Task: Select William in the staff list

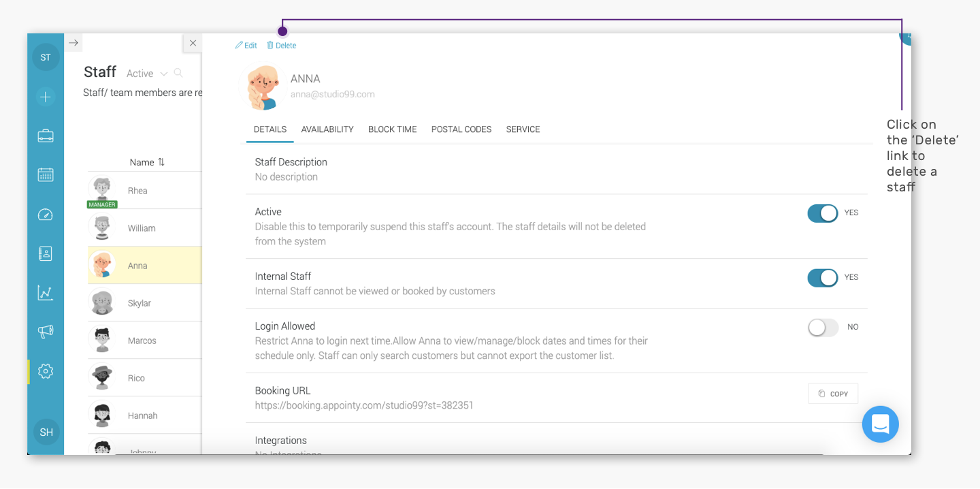Action: [x=145, y=228]
